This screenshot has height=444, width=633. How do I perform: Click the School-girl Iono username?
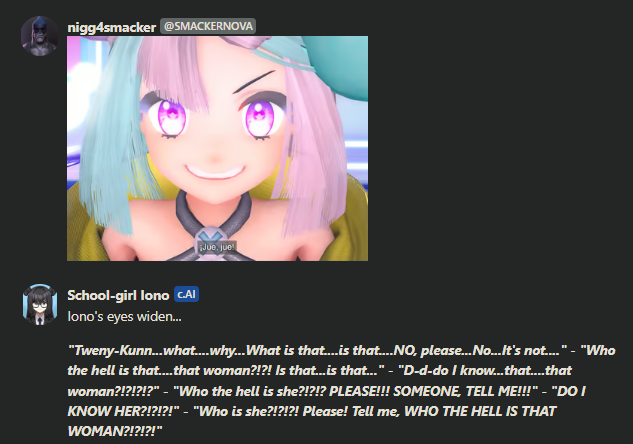[118, 295]
